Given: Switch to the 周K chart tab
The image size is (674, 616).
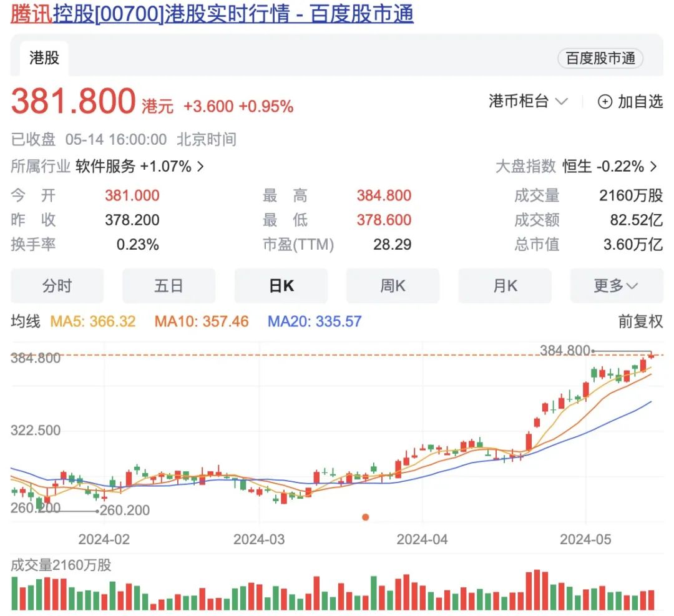Looking at the screenshot, I should [393, 286].
